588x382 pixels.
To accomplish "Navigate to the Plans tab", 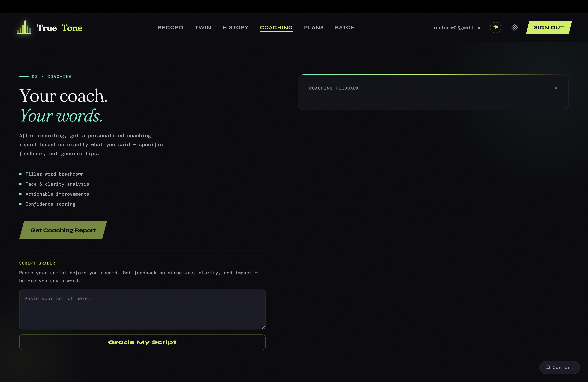I will click(314, 27).
